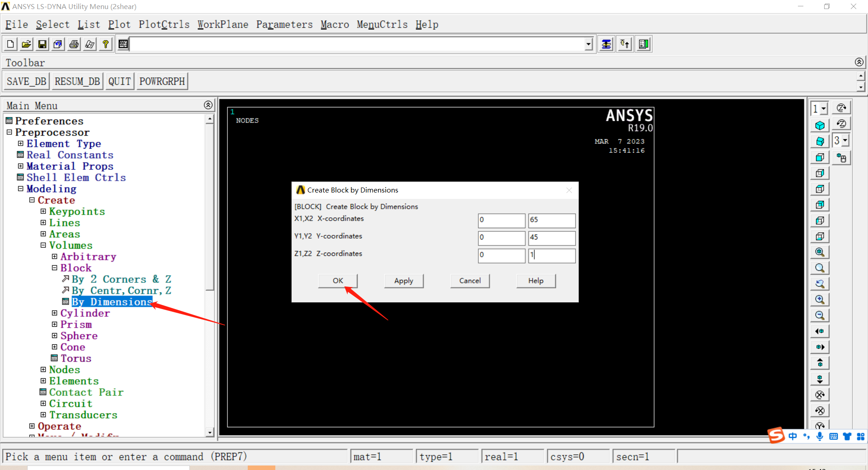Click the New Analysis toolbar icon
The image size is (868, 470).
pos(10,44)
